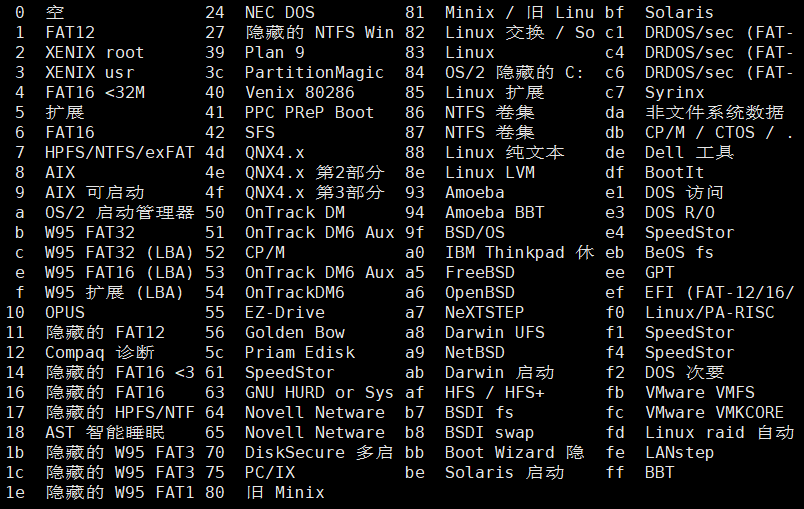This screenshot has height=509, width=804.
Task: Click 'Amoeba BBT' text
Action: tap(495, 212)
